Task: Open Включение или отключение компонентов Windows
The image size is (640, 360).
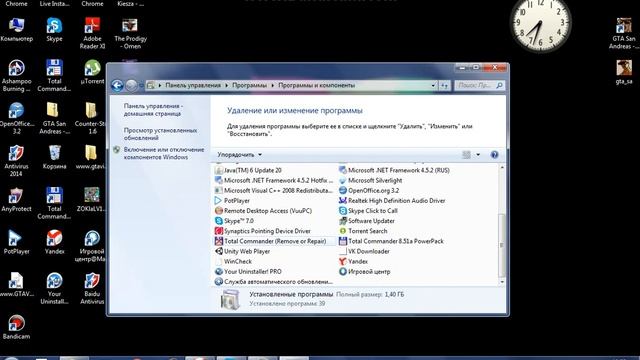Action: pyautogui.click(x=164, y=153)
